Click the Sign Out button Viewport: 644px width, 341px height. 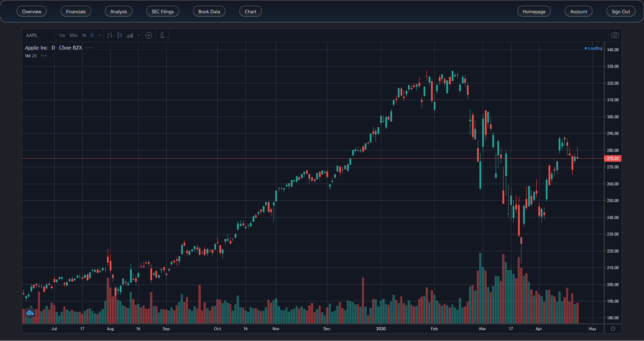(621, 12)
